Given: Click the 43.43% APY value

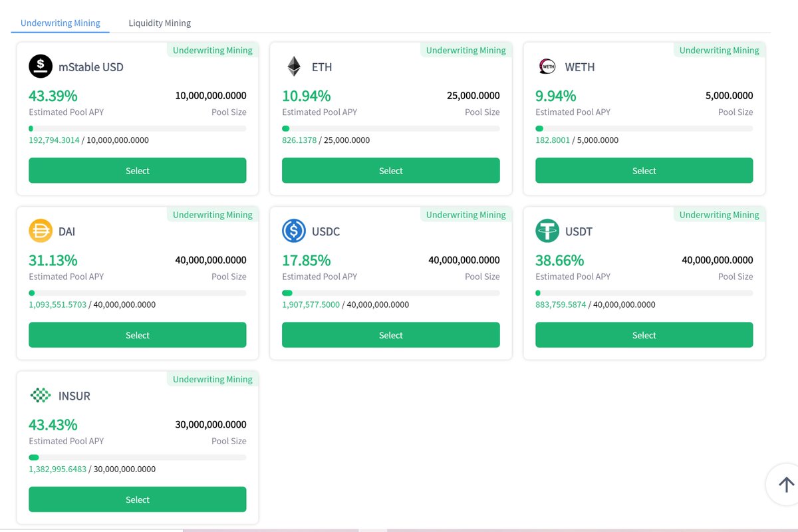Looking at the screenshot, I should tap(53, 424).
